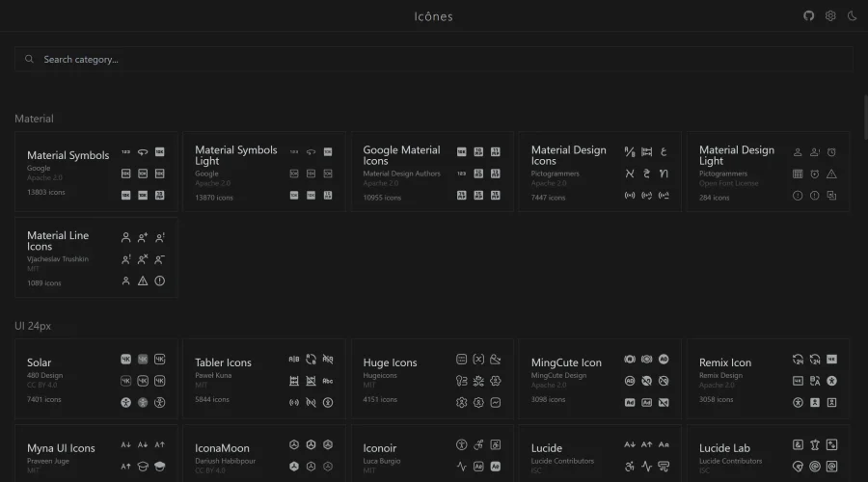The image size is (868, 482).
Task: Focus the Search category field
Action: point(433,59)
